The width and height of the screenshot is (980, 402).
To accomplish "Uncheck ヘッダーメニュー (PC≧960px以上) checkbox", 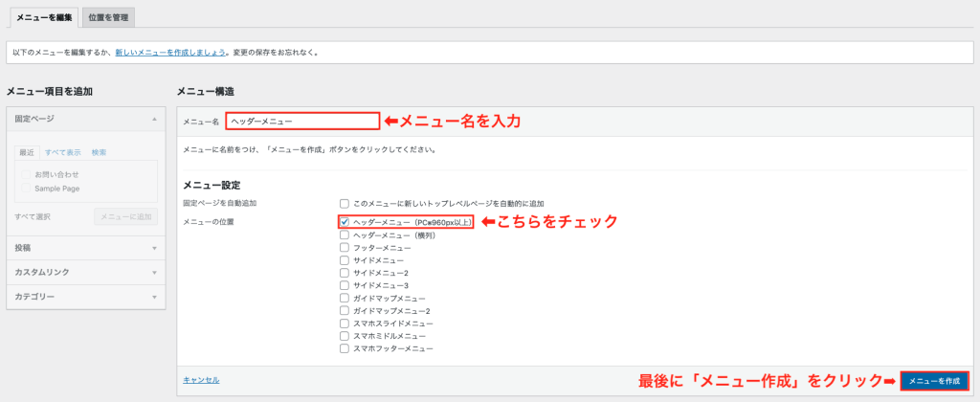I will tap(345, 222).
